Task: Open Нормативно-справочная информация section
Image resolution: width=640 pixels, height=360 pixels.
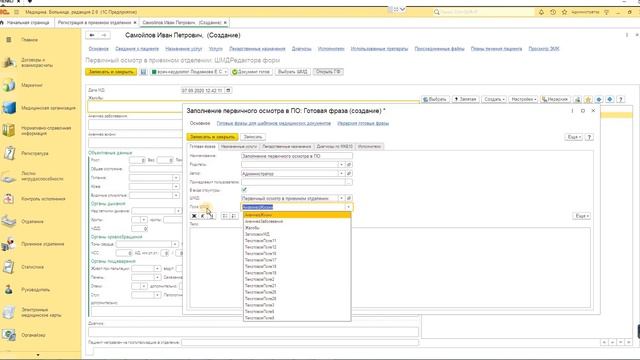Action: pyautogui.click(x=46, y=131)
